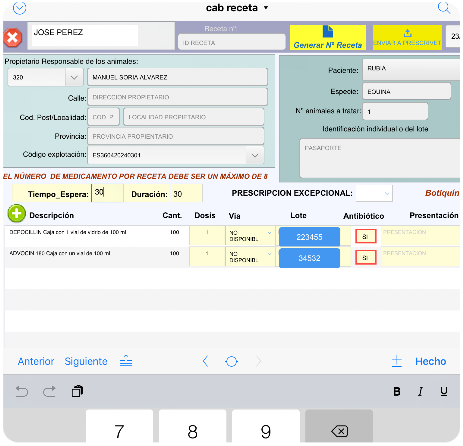Click the undo arrow icon
The image size is (463, 446).
point(22,391)
